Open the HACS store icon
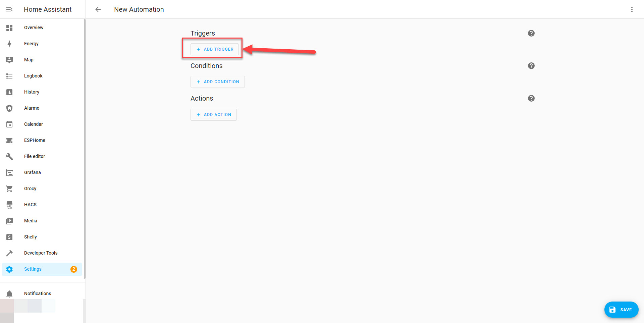Screen dimensions: 644x323 pos(9,205)
